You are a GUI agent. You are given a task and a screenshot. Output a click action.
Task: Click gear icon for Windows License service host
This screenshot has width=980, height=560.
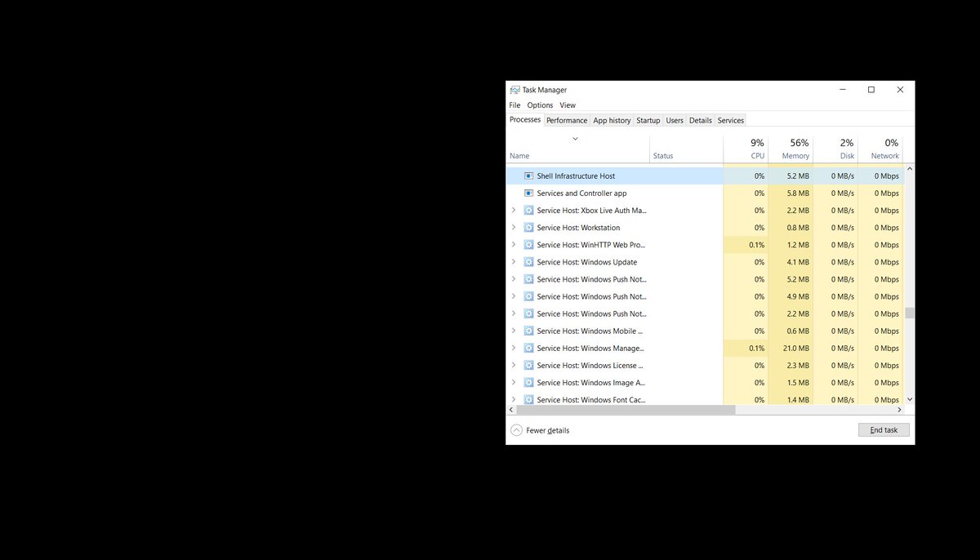point(528,365)
